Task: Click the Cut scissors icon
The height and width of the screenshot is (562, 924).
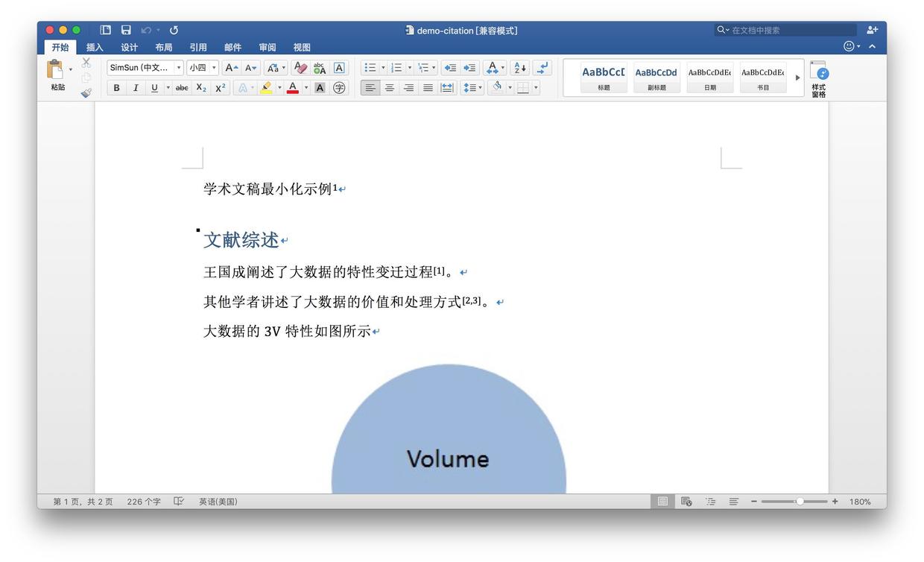Action: (x=86, y=63)
